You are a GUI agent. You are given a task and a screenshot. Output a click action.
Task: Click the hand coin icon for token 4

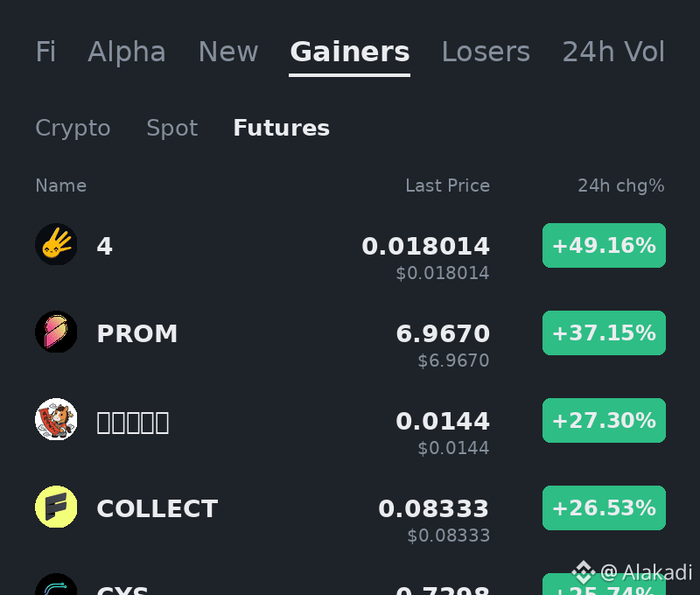[56, 244]
